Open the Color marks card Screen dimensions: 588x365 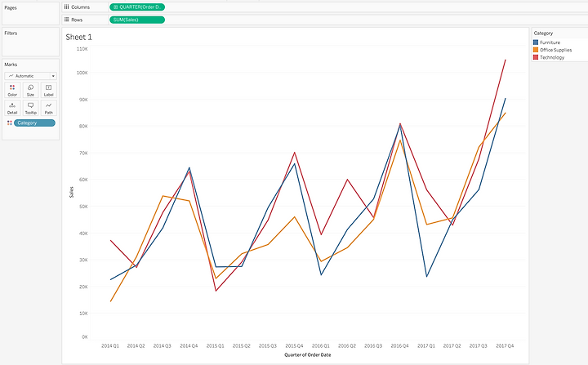coord(12,90)
